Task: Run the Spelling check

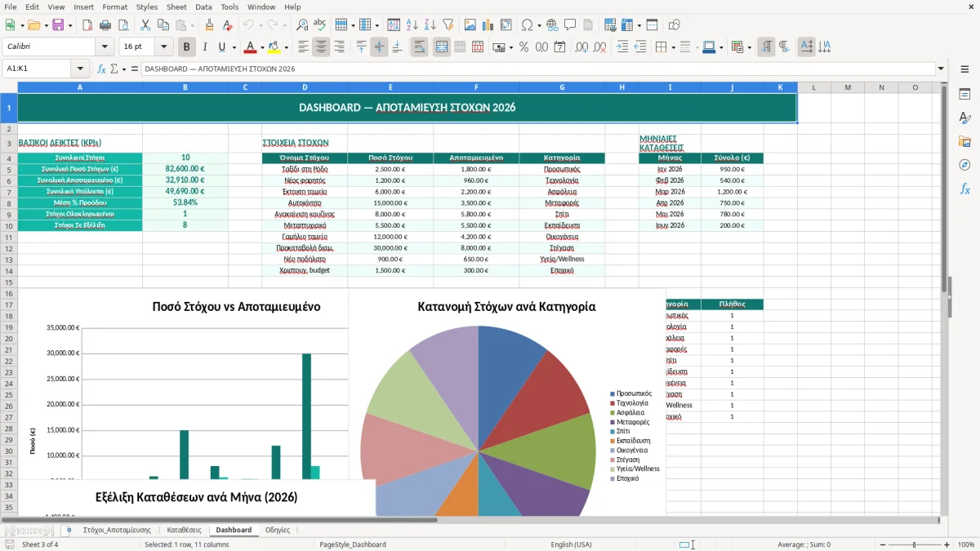Action: (x=320, y=25)
